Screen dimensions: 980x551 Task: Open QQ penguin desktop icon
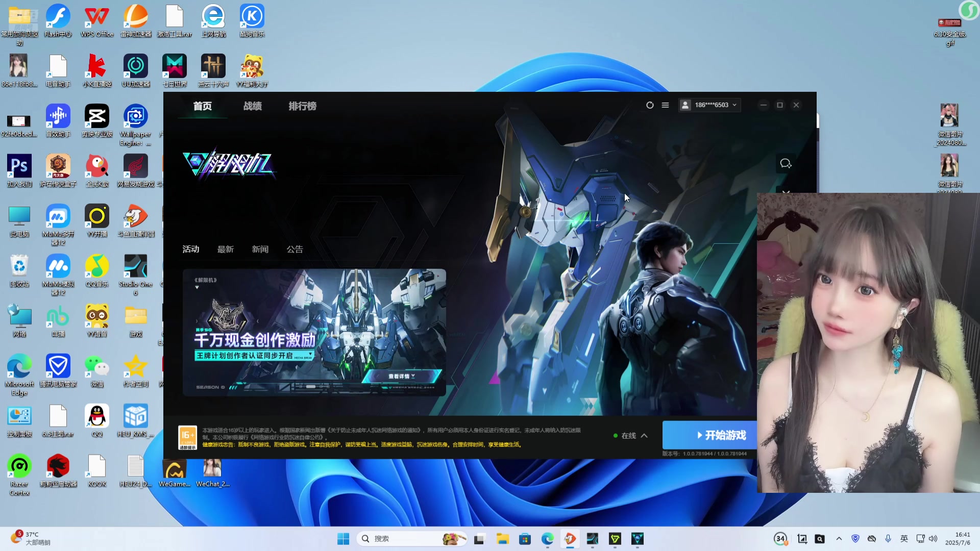(97, 421)
